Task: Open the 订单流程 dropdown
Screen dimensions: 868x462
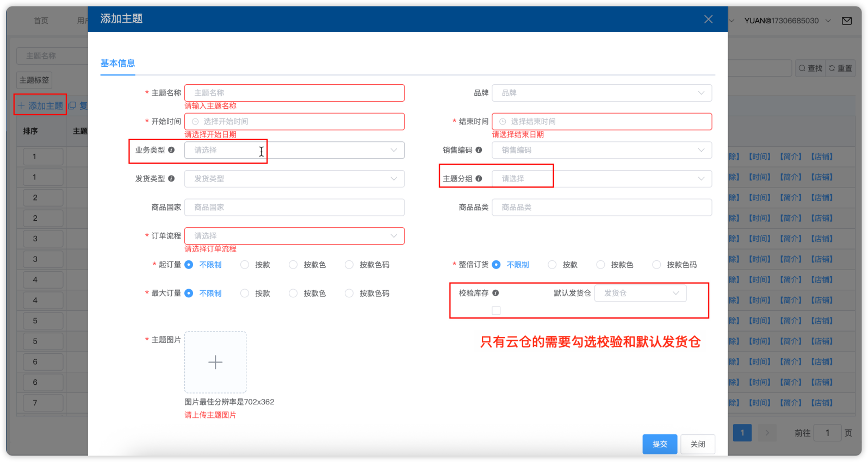Action: point(294,236)
